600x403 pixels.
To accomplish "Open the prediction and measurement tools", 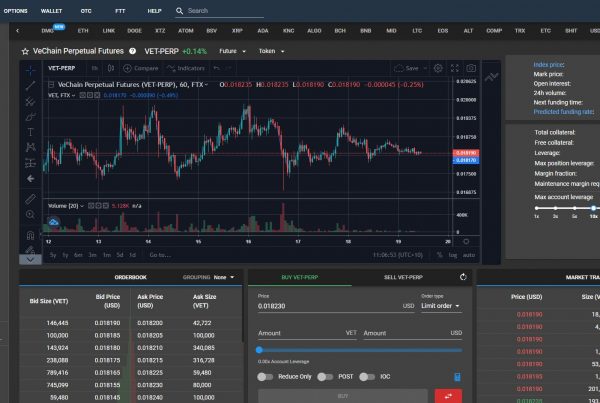I will [x=30, y=163].
